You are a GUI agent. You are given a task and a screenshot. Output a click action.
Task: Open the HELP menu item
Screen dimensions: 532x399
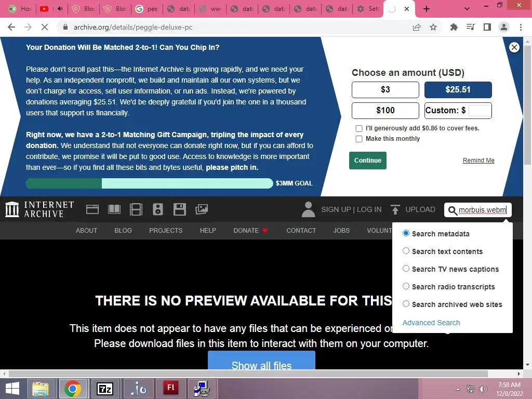pos(208,231)
